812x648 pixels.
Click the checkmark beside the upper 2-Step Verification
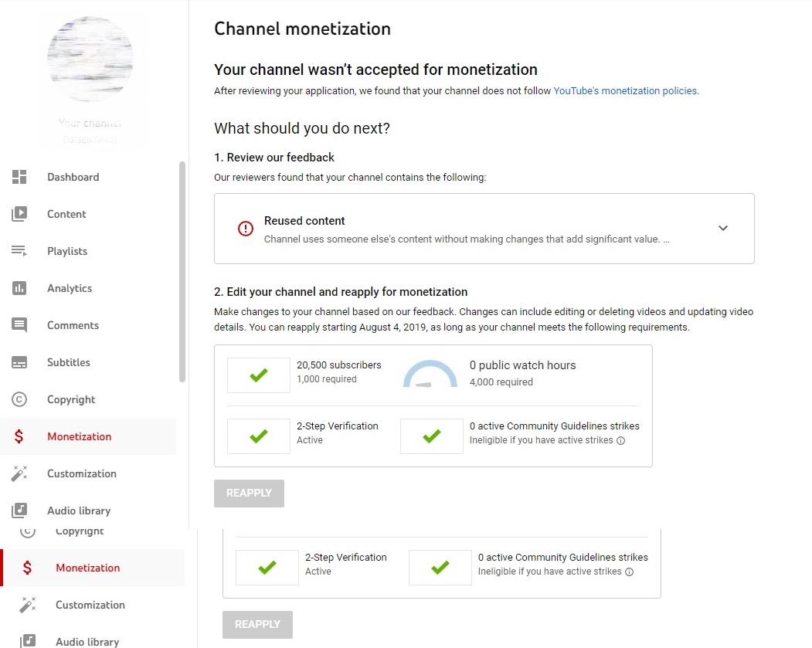click(x=258, y=436)
